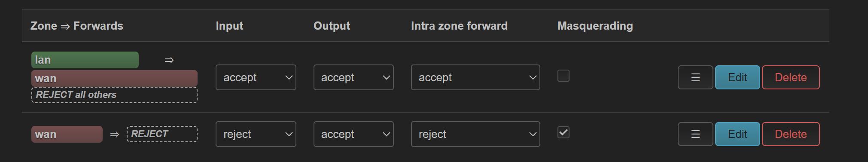
Task: Disable masquerading for the wan zone
Action: coord(563,132)
